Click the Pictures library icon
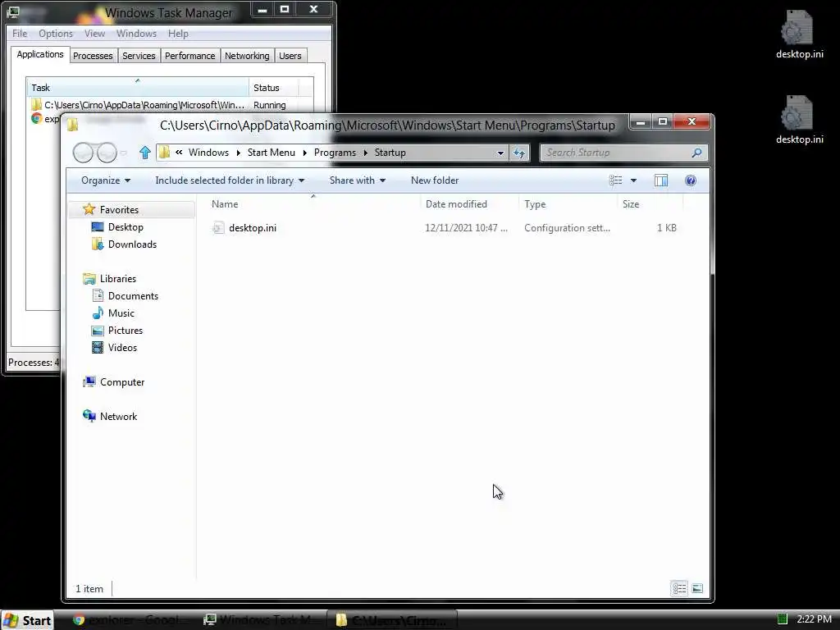Image resolution: width=840 pixels, height=630 pixels. click(98, 331)
